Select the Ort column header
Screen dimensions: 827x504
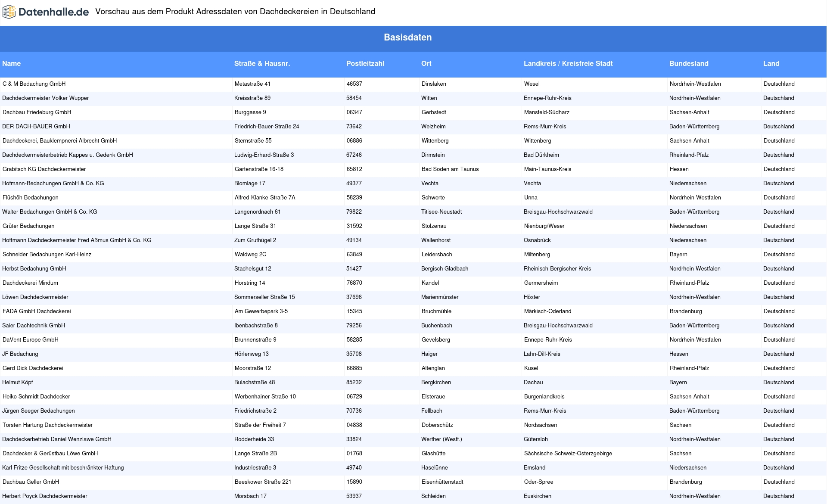pyautogui.click(x=426, y=64)
